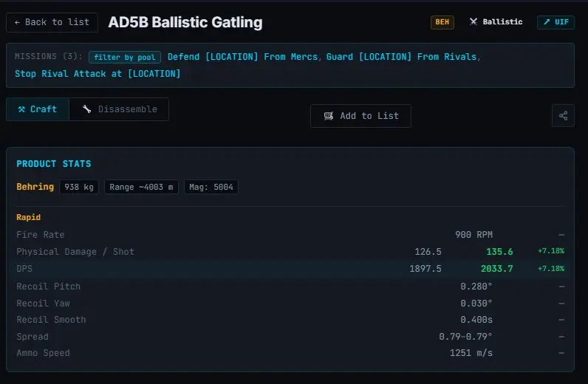
Task: Click the Recoil Pitch label
Action: (x=48, y=287)
